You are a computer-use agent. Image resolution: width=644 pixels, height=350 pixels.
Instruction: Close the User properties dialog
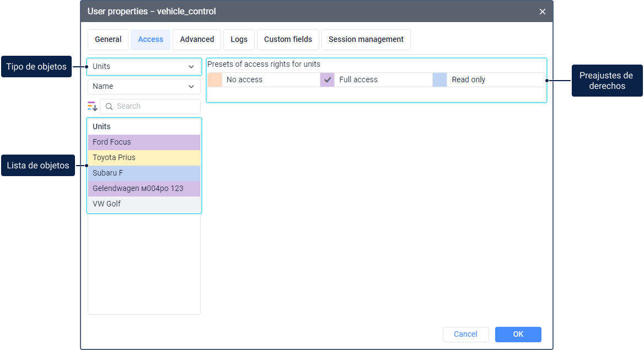click(x=543, y=12)
